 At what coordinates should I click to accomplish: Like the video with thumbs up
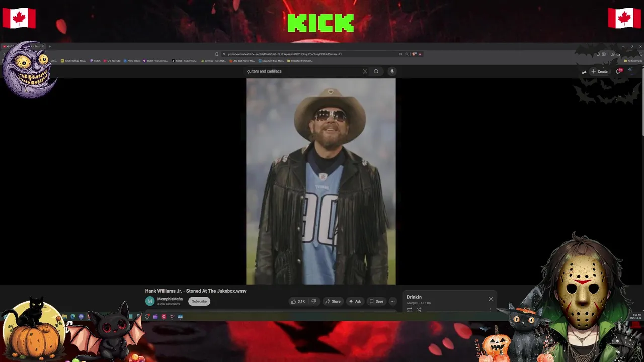tap(298, 301)
